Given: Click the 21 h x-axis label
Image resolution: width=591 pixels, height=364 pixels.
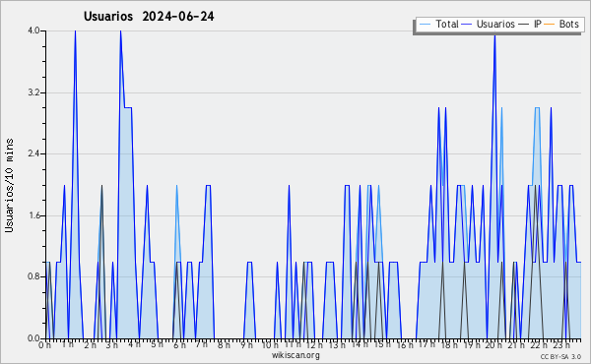Looking at the screenshot, I should [x=515, y=345].
